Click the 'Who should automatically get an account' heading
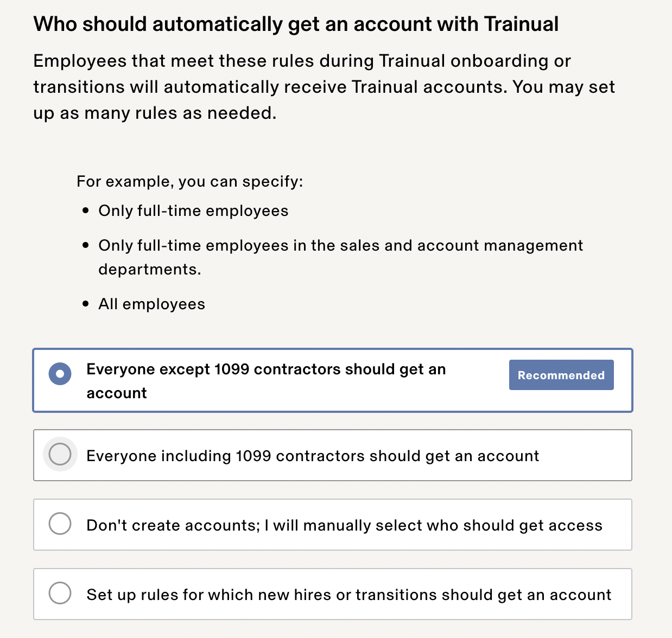 296,24
